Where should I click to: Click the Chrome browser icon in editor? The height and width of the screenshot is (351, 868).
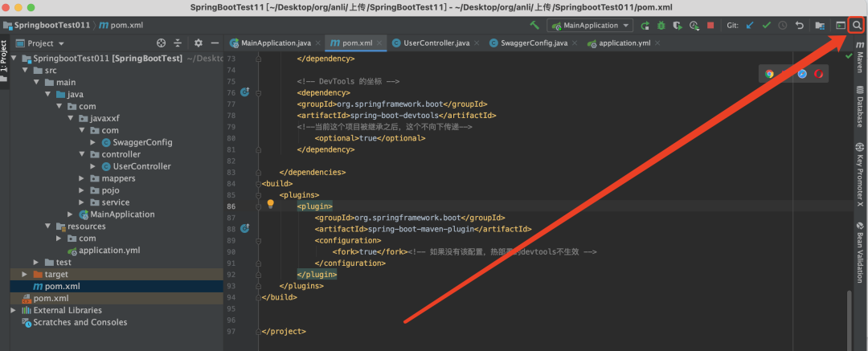click(769, 74)
